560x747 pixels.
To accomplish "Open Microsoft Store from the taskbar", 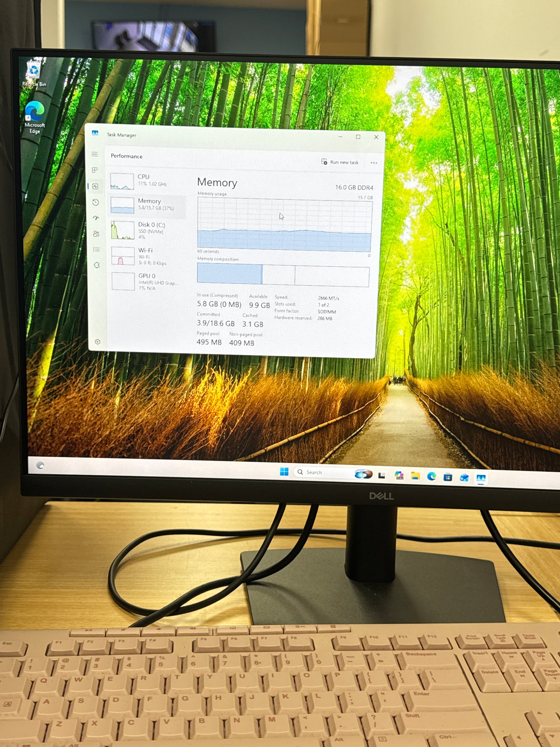I will point(448,477).
